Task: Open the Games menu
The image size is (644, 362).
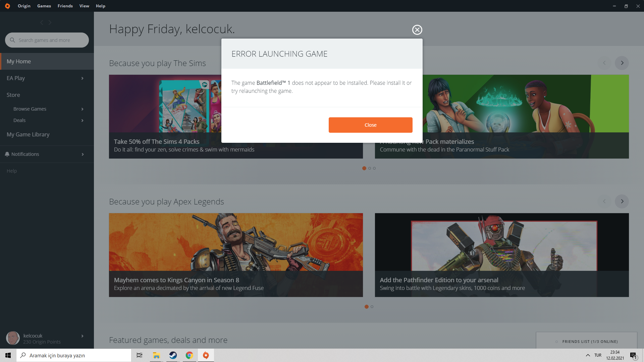Action: [x=44, y=6]
